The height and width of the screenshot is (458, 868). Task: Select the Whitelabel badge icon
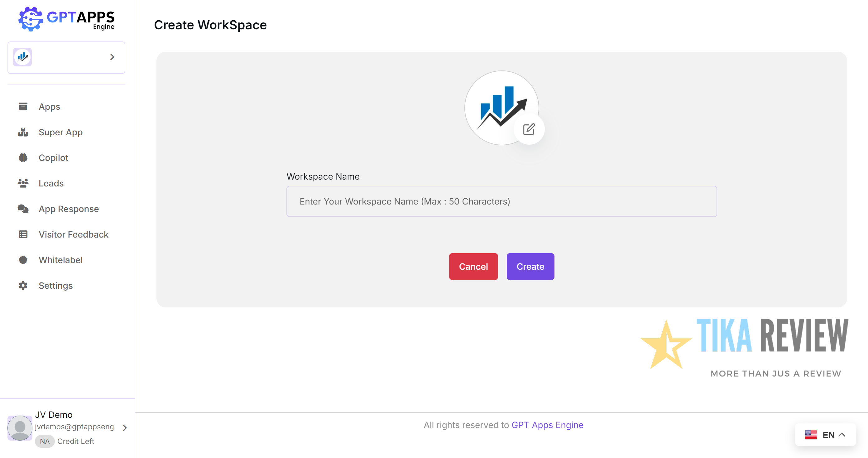point(22,260)
